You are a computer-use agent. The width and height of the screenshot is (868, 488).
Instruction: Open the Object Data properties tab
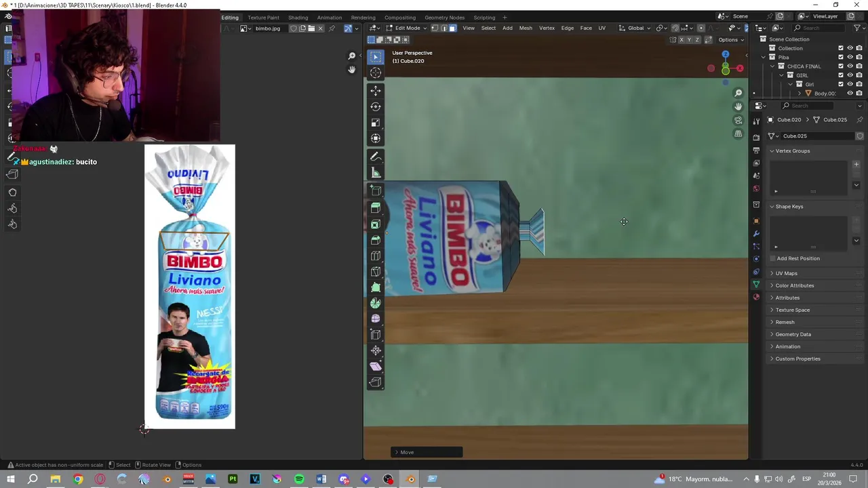[756, 284]
